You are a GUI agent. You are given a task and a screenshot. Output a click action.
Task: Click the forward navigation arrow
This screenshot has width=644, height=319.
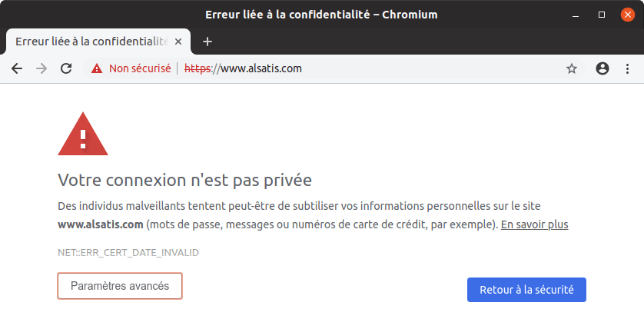(x=41, y=68)
